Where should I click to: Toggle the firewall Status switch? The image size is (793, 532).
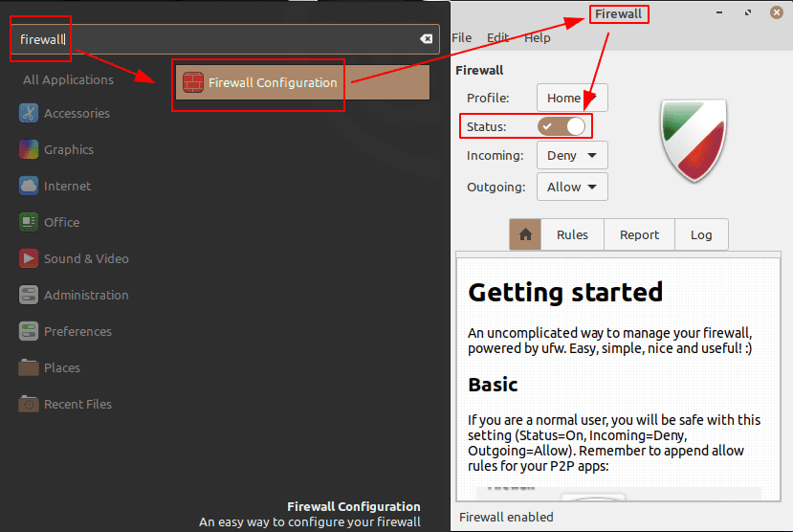click(562, 126)
